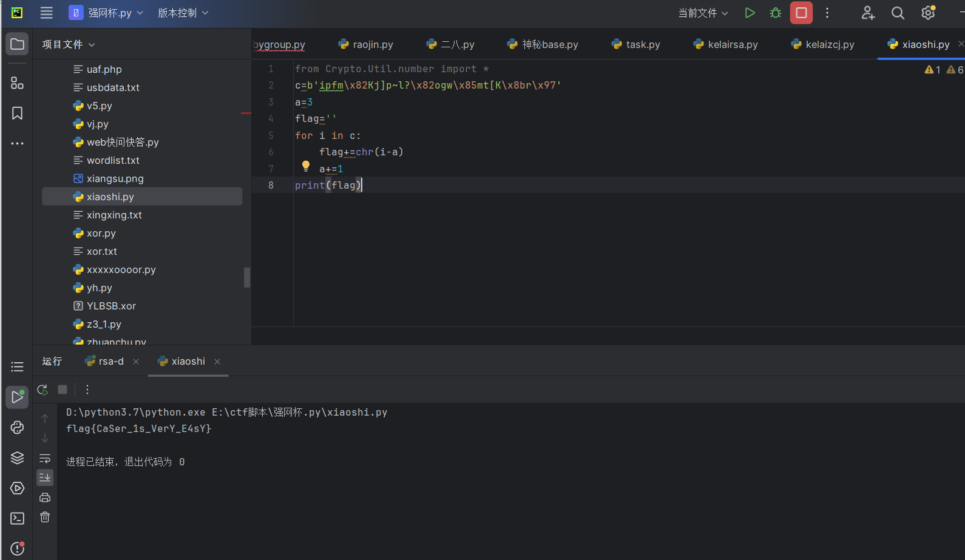Toggle soft-wrap in the run console

[x=45, y=458]
